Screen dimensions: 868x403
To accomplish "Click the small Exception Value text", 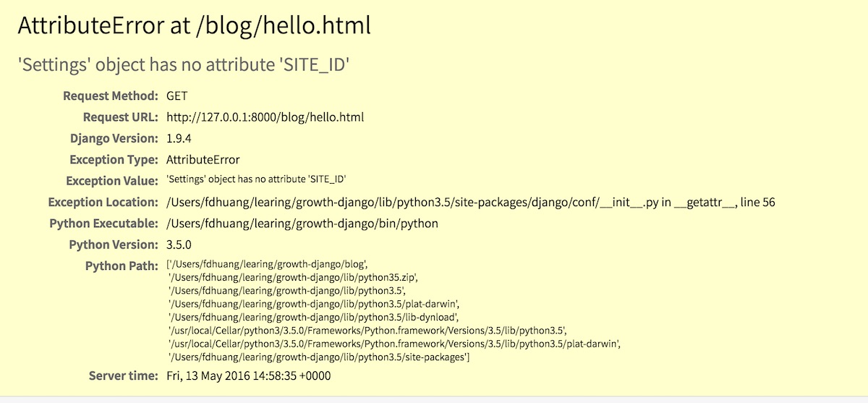I will click(261, 179).
